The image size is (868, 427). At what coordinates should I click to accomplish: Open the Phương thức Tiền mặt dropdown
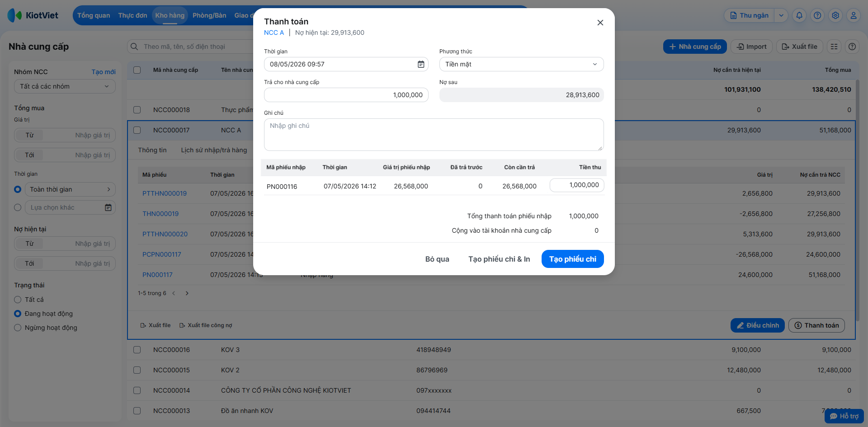pyautogui.click(x=521, y=64)
